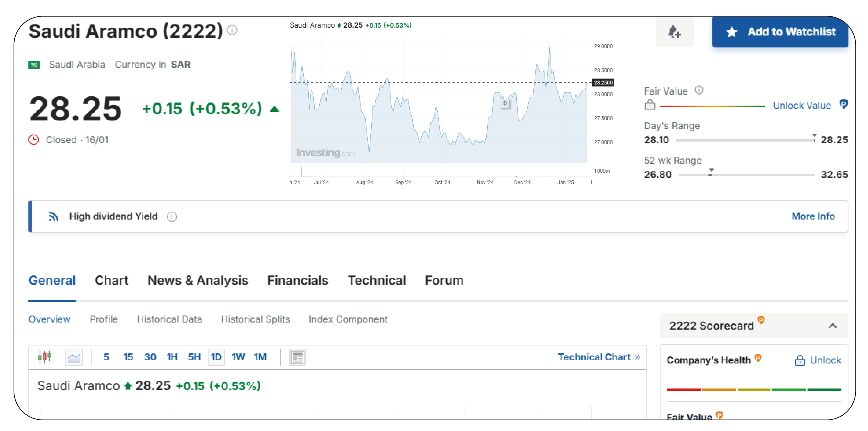Image resolution: width=868 pixels, height=431 pixels.
Task: Click the 52 wk Range slider marker
Action: [711, 172]
